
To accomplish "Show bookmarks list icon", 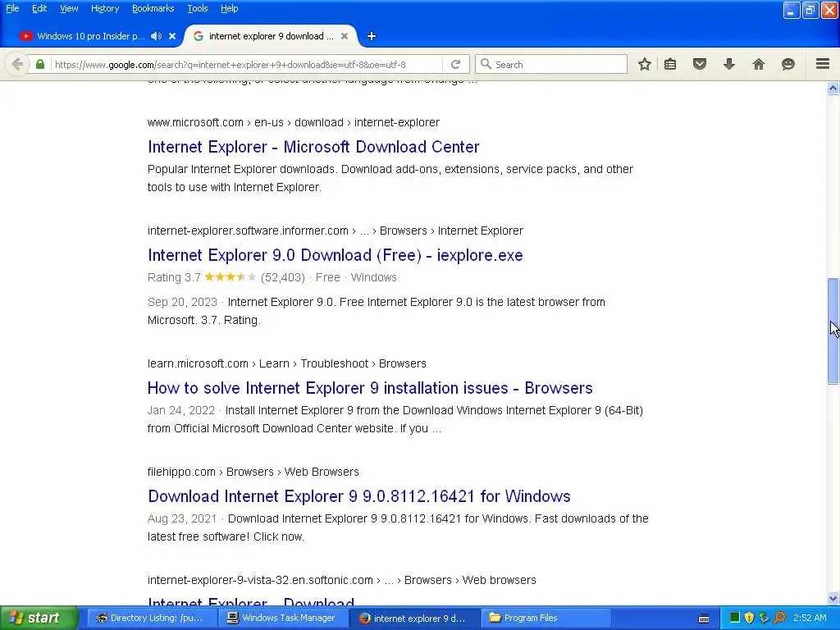I will [670, 64].
